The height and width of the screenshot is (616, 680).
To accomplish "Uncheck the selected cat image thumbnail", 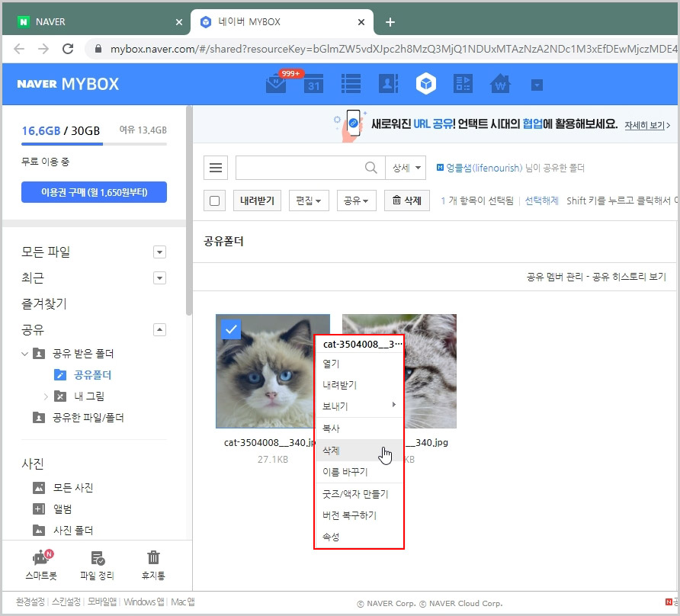I will 230,329.
